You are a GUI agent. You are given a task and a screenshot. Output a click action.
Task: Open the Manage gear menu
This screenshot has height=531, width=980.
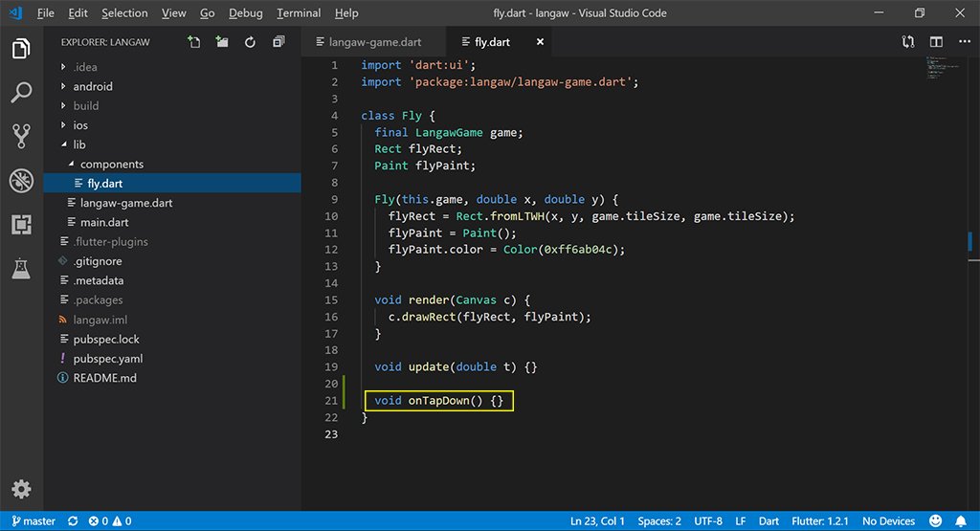(21, 489)
